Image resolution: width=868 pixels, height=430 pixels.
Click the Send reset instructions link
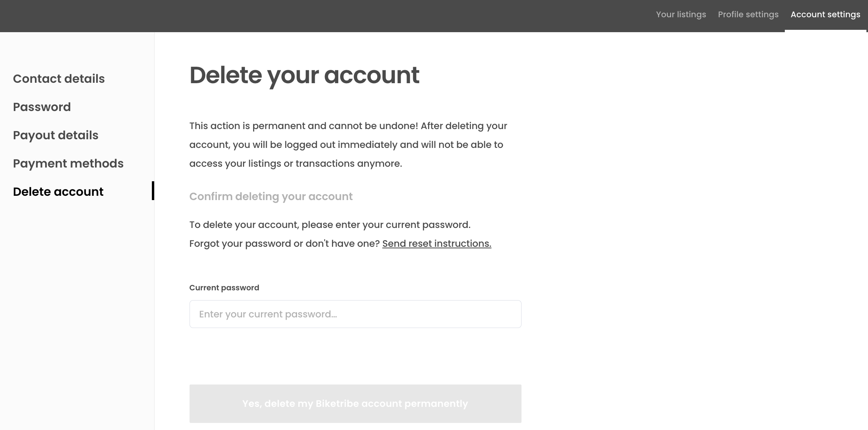pos(437,243)
